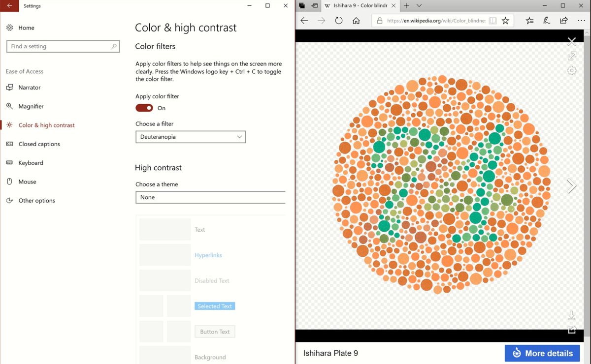Click the search magnifier in Find a setting
Image resolution: width=591 pixels, height=364 pixels.
(114, 46)
